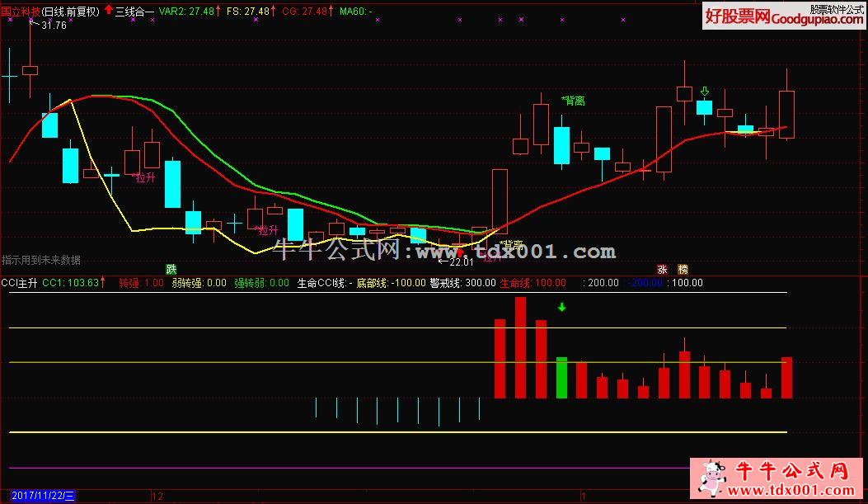Click the tallest red CCI histogram bar
The width and height of the screenshot is (868, 504).
click(520, 347)
